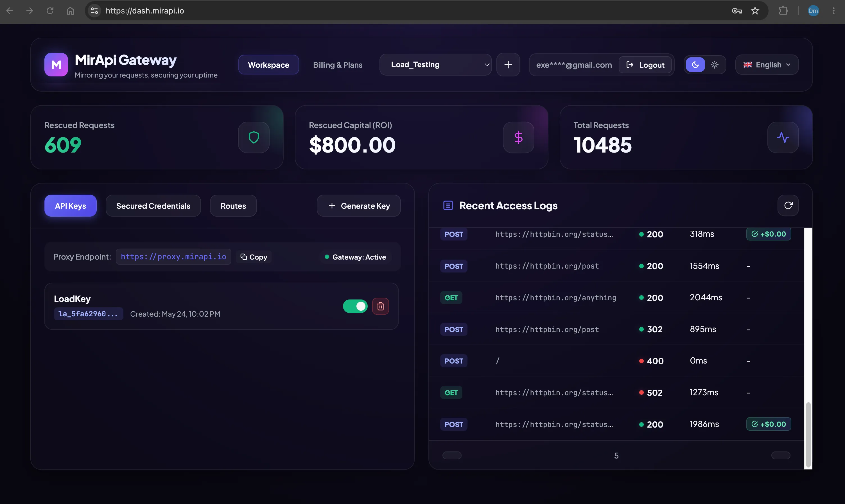Click the POST badge in 0ms row
The image size is (845, 504).
click(x=454, y=361)
